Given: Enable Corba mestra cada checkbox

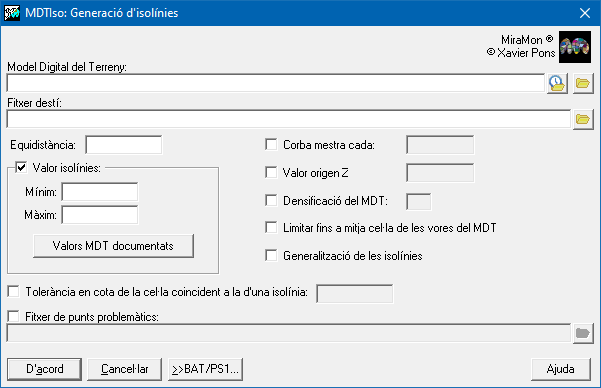Looking at the screenshot, I should (271, 145).
